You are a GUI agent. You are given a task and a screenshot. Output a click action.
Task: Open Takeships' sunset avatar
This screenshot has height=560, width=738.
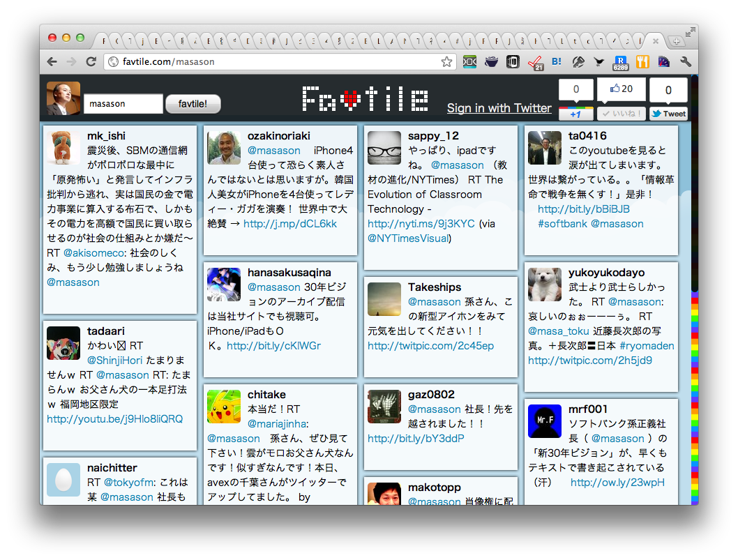(x=384, y=298)
